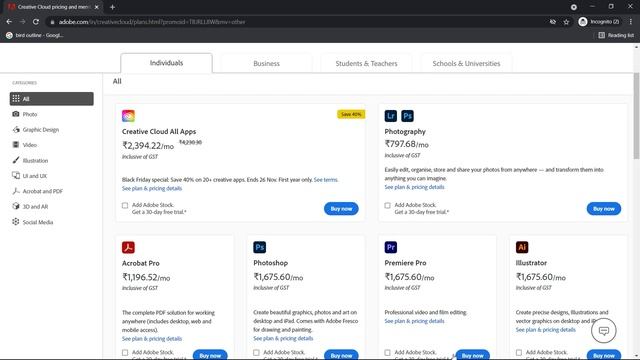
Task: Open plan & pricing details for Illustrator
Action: pyautogui.click(x=546, y=330)
